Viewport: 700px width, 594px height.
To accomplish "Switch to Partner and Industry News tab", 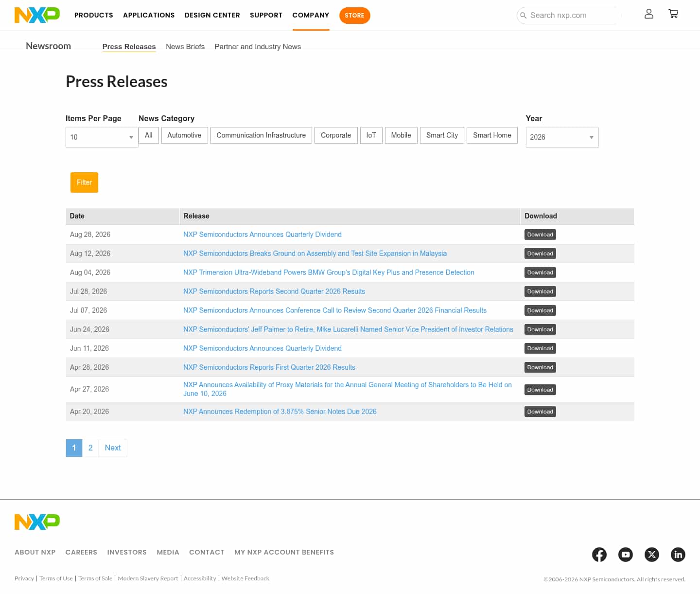I will point(258,47).
